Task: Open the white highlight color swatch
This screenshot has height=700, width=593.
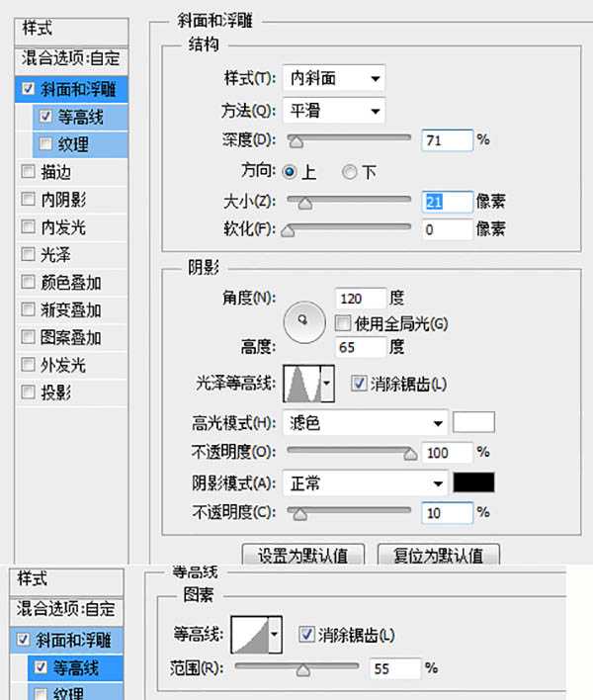Action: (x=473, y=422)
